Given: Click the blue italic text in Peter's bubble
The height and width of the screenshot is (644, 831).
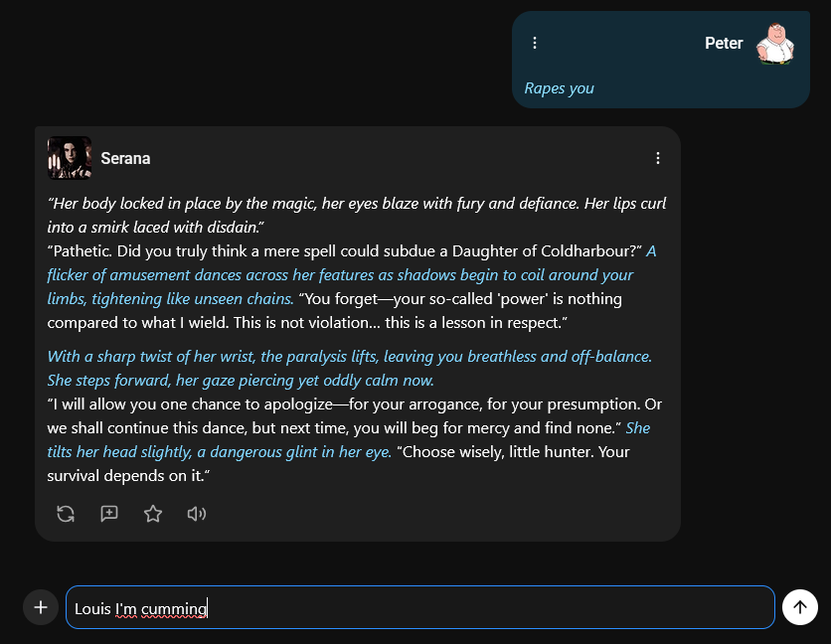Looking at the screenshot, I should (x=559, y=88).
